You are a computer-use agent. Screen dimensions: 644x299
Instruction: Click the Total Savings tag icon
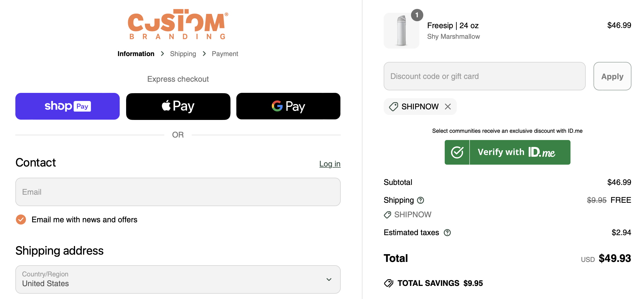pos(388,283)
